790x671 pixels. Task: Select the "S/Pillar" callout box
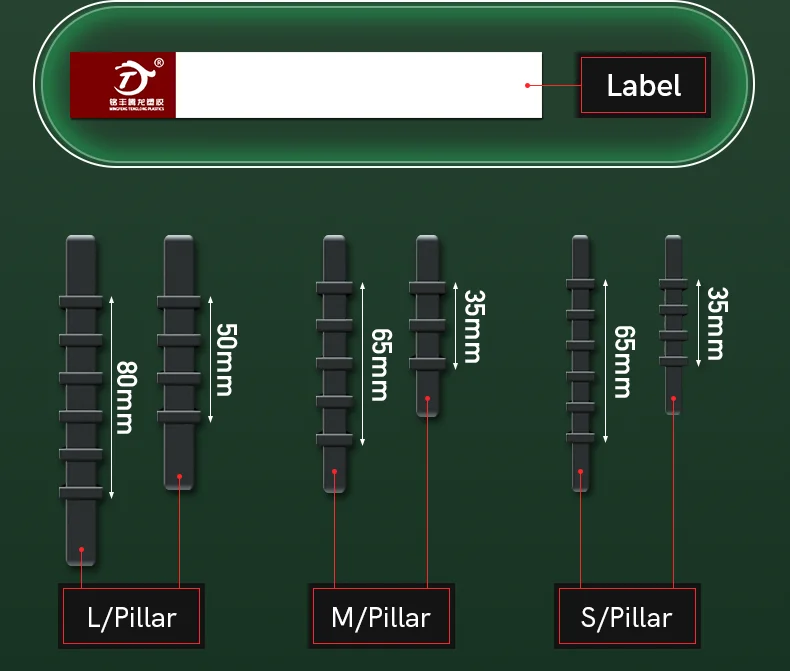pyautogui.click(x=627, y=617)
